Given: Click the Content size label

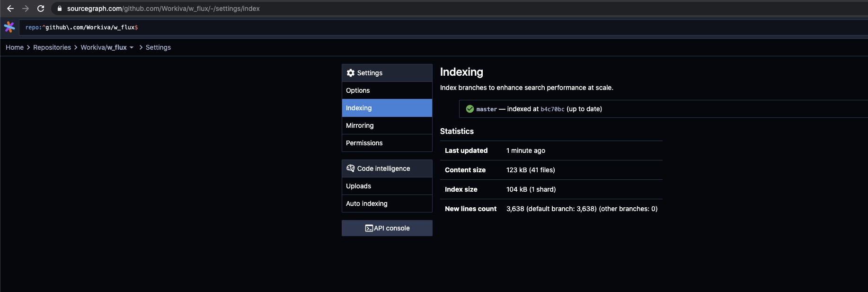Looking at the screenshot, I should point(465,170).
